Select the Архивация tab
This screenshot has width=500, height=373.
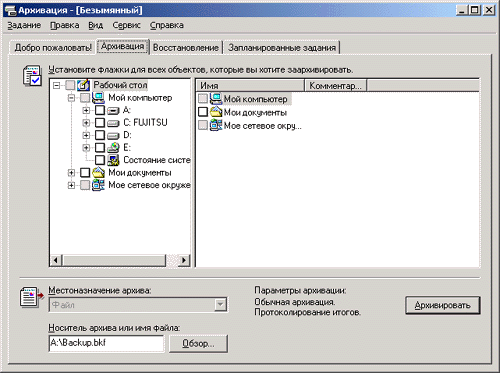pyautogui.click(x=123, y=46)
